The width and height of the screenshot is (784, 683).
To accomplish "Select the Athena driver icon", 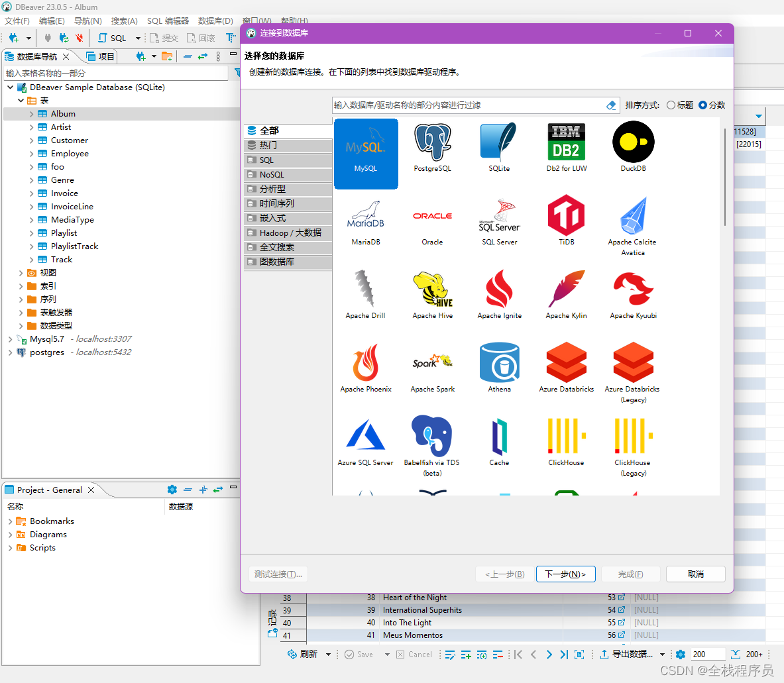I will pyautogui.click(x=499, y=368).
